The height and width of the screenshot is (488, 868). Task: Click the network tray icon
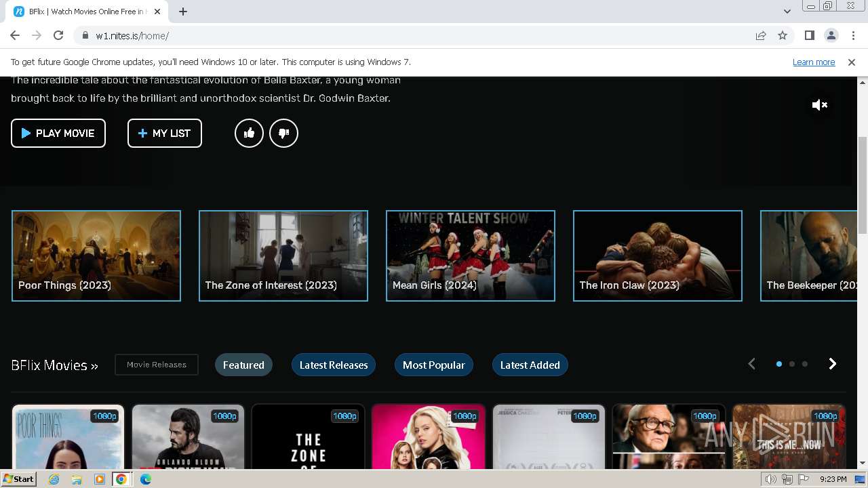click(x=787, y=479)
